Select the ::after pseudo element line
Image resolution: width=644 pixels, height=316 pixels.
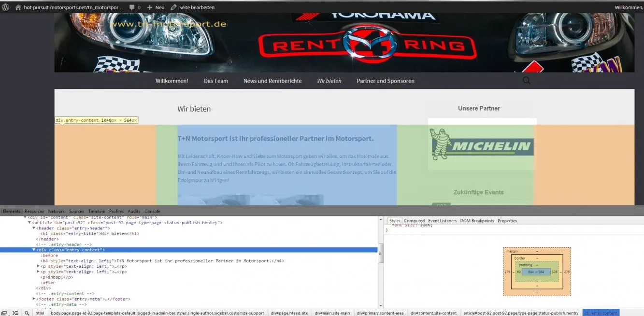[48, 283]
